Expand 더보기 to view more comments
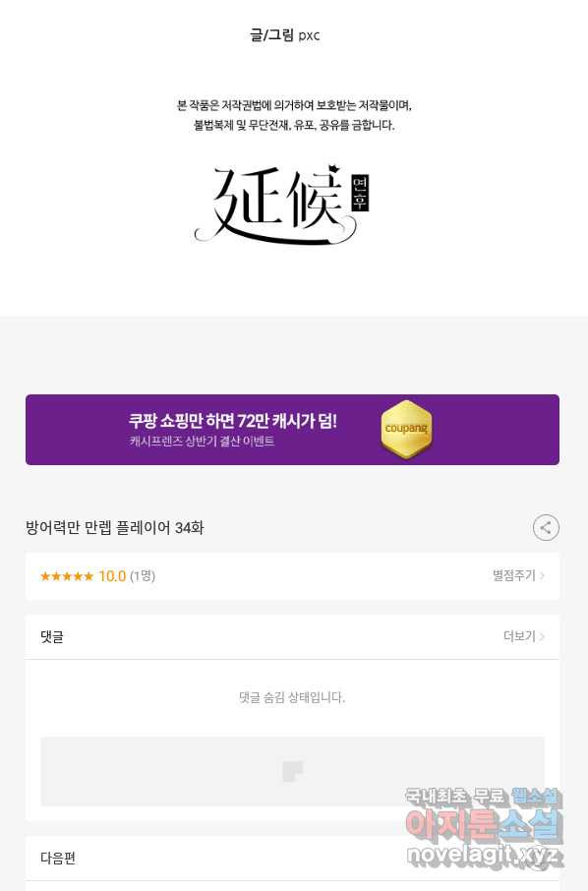The height and width of the screenshot is (891, 588). (x=524, y=636)
